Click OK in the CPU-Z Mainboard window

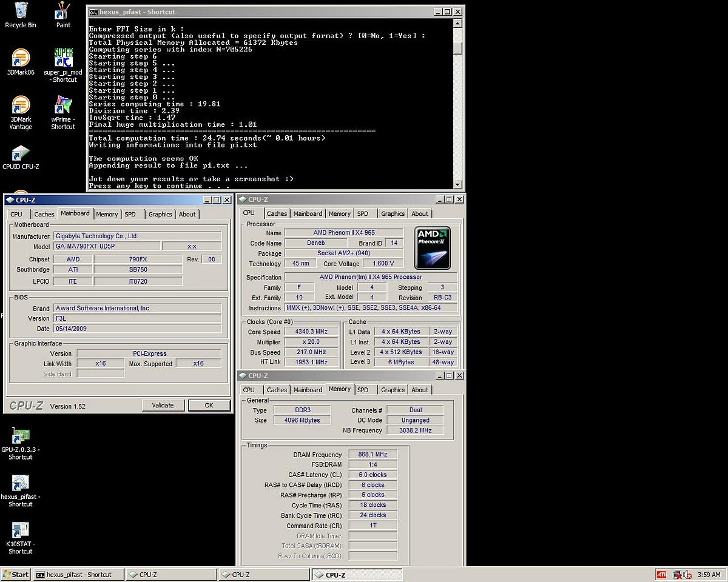(x=209, y=406)
